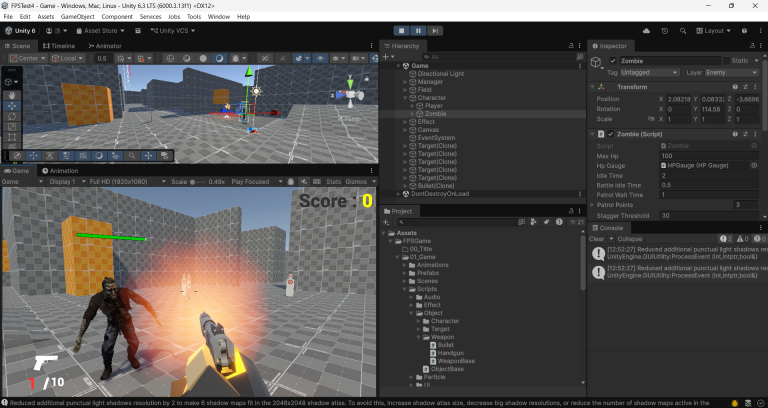Image resolution: width=768 pixels, height=408 pixels.
Task: Expand the Patrol Points array
Action: tap(592, 205)
